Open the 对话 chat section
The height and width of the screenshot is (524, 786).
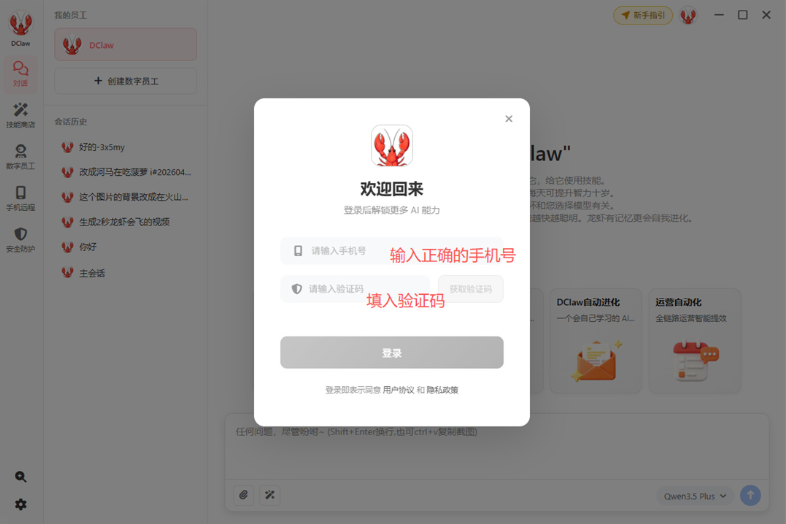pyautogui.click(x=21, y=73)
